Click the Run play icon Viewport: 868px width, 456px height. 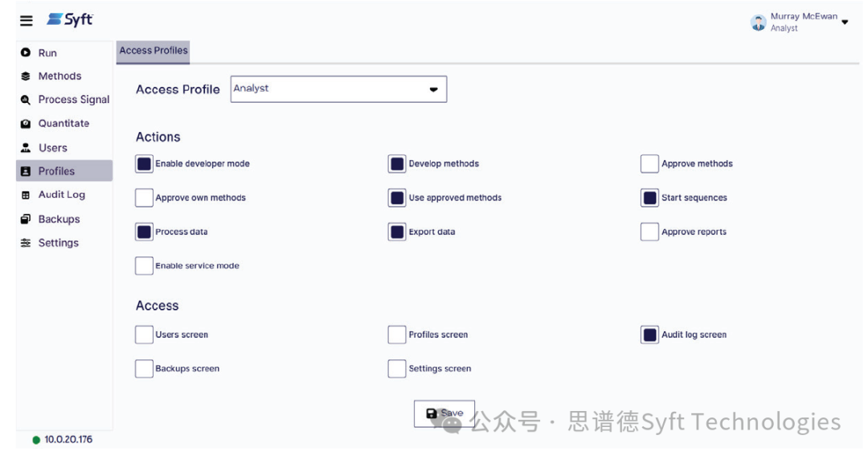[26, 52]
